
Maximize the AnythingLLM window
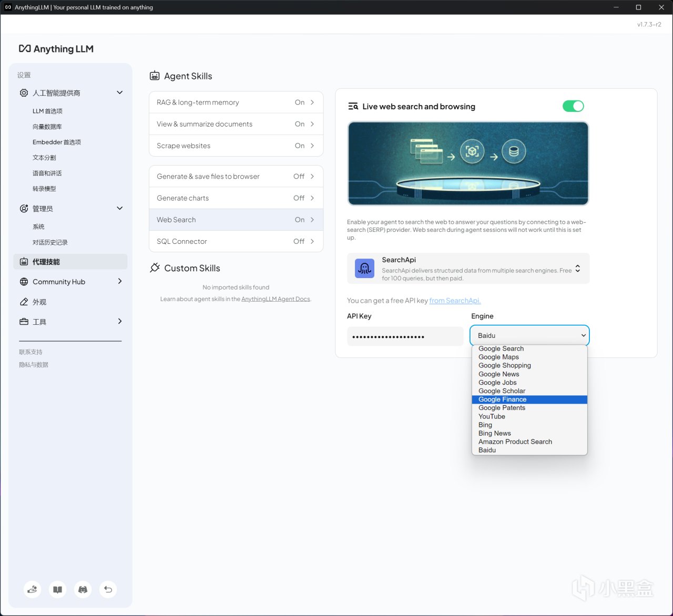pyautogui.click(x=638, y=7)
